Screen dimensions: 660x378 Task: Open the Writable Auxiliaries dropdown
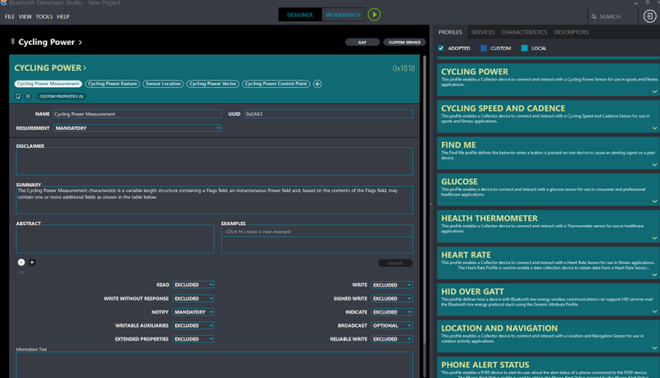click(193, 325)
